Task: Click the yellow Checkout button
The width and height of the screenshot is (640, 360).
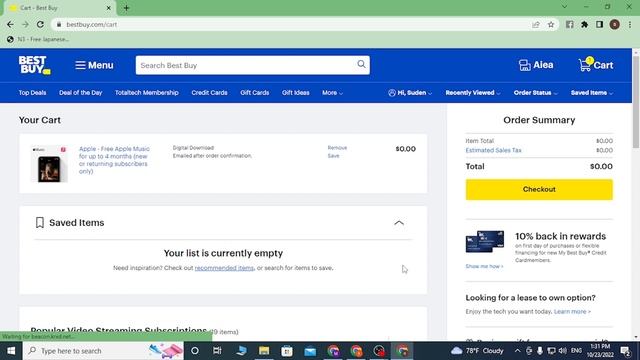Action: click(539, 189)
